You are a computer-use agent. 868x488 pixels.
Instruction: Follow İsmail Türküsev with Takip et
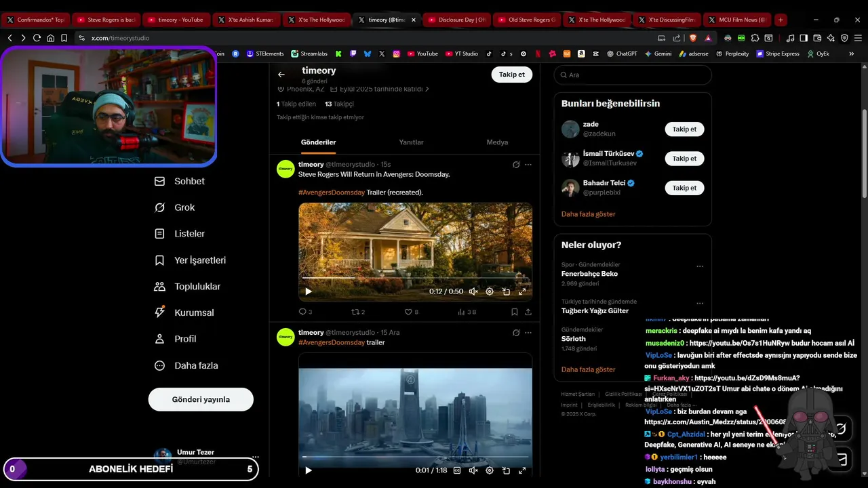tap(684, 159)
